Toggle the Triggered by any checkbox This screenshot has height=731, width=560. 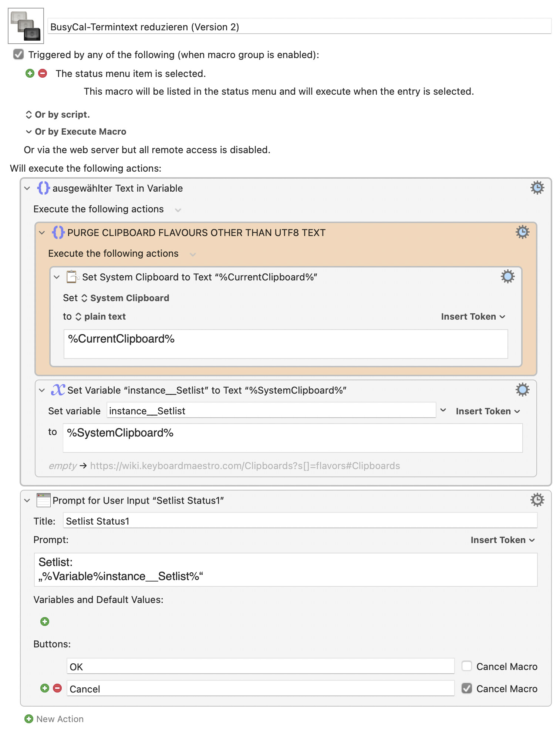18,54
